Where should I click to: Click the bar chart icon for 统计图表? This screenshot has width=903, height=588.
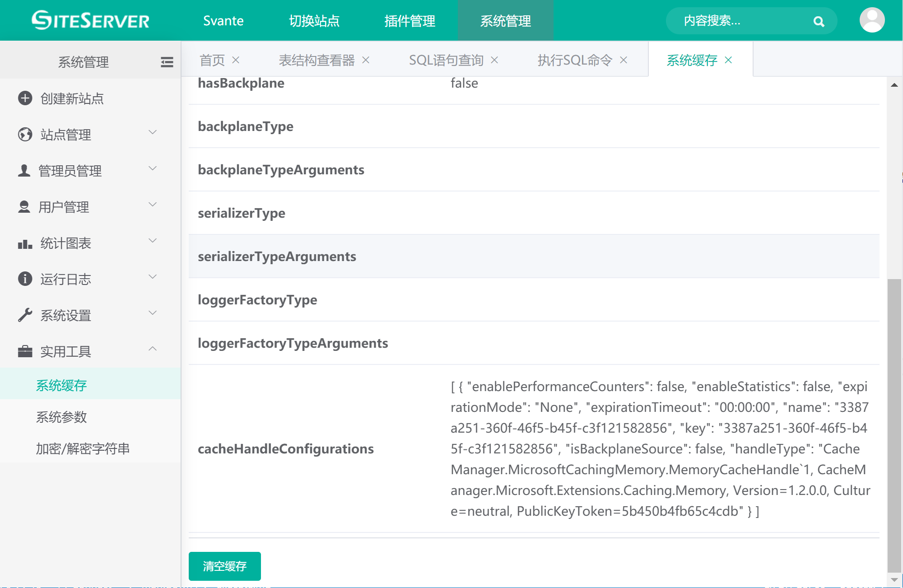tap(25, 243)
